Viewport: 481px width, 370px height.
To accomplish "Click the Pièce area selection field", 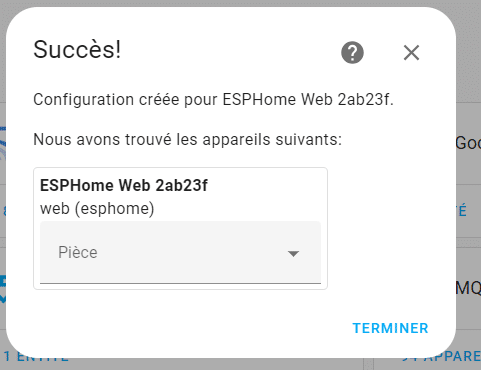I will pos(180,252).
